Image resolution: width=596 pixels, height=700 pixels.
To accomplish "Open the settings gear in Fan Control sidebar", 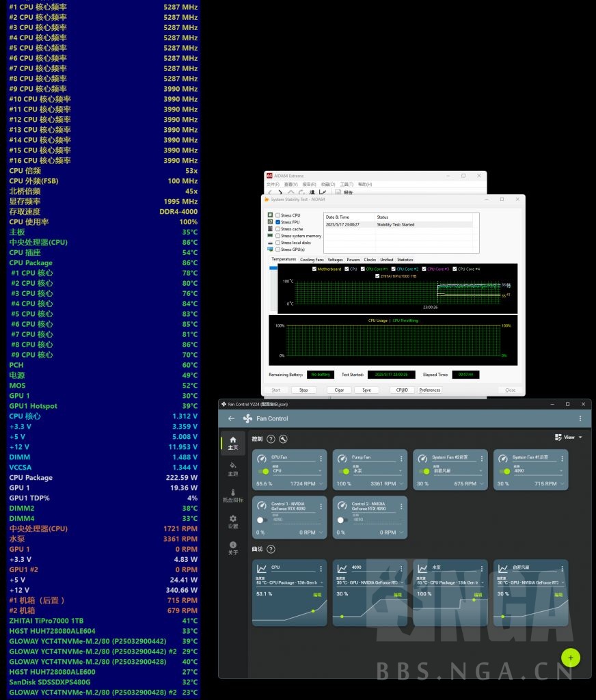I will click(x=232, y=521).
